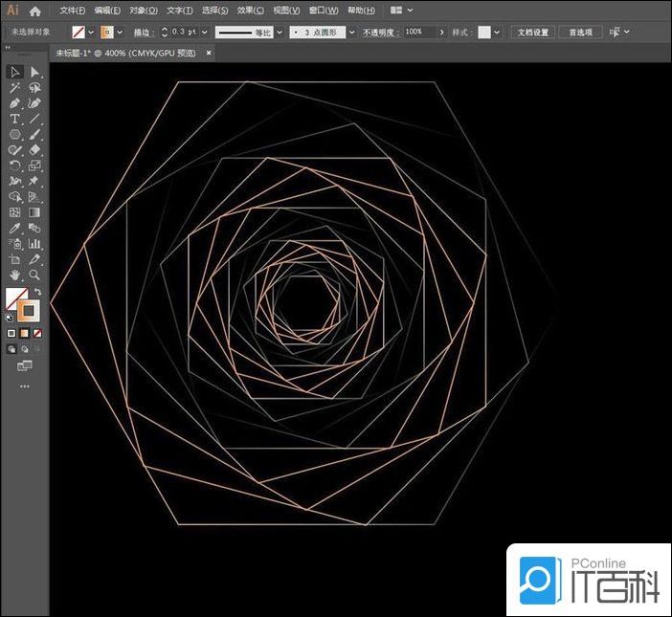Select the Hand tool
672x617 pixels.
pyautogui.click(x=15, y=275)
